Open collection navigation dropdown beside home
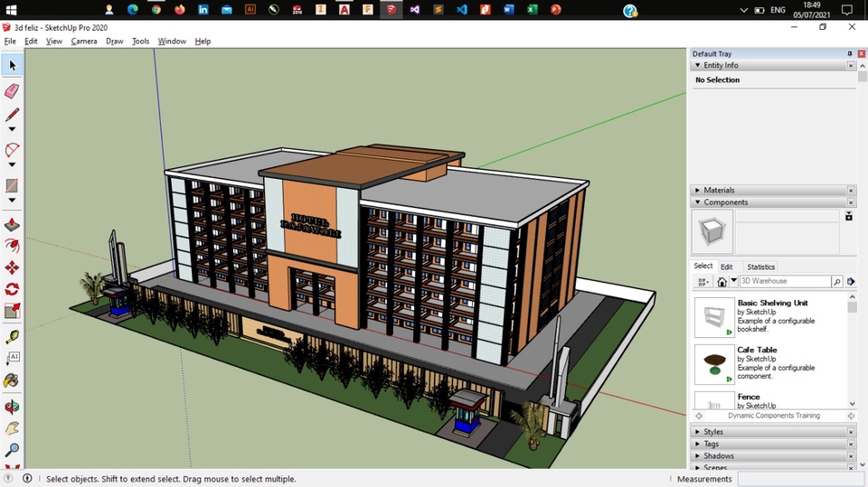The height and width of the screenshot is (487, 868). [734, 281]
